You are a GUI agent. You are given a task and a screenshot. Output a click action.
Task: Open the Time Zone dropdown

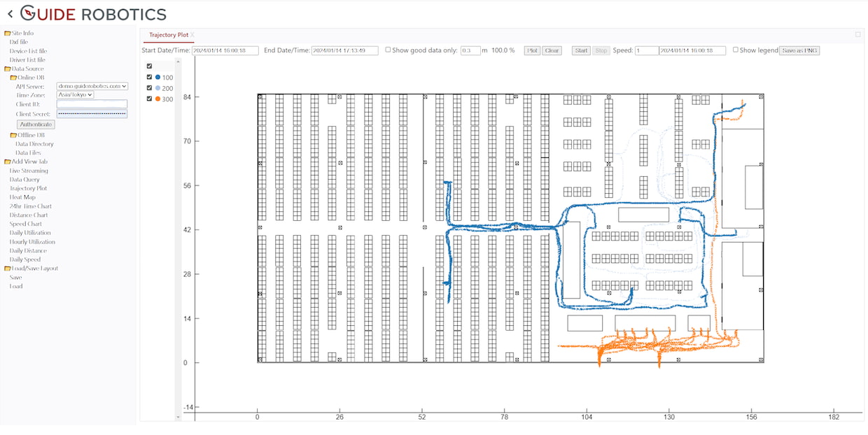pyautogui.click(x=75, y=95)
